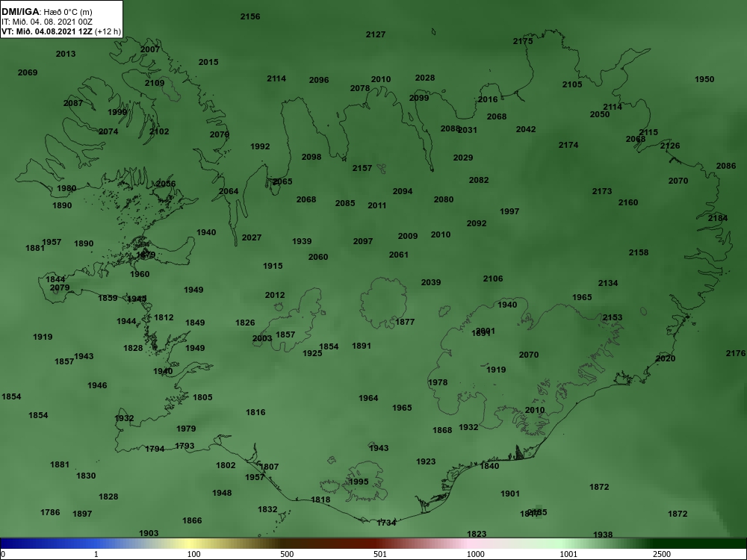
Task: Click the map value '1980'
Action: pyautogui.click(x=66, y=188)
